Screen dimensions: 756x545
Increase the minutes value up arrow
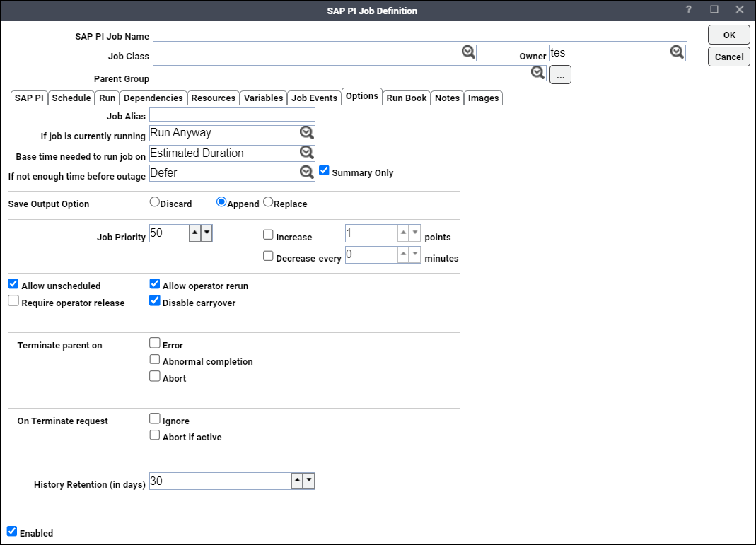tap(404, 254)
